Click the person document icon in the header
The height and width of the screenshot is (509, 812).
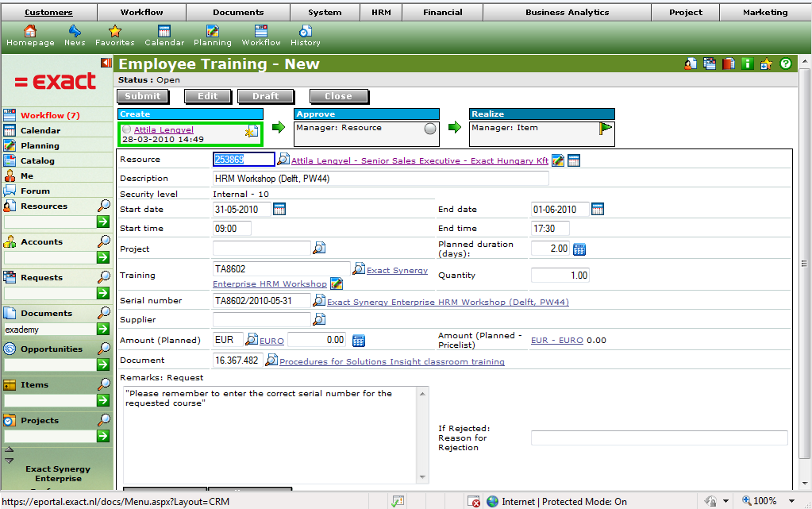point(691,64)
